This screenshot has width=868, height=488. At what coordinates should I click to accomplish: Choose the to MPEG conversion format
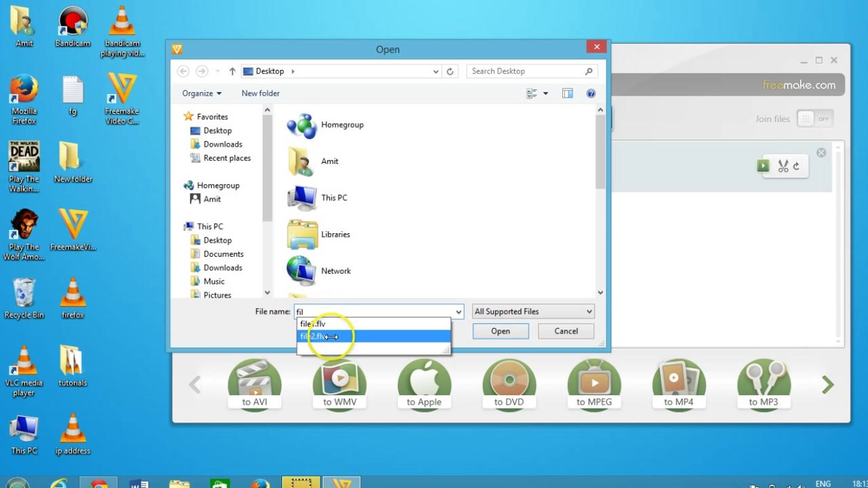click(x=594, y=385)
